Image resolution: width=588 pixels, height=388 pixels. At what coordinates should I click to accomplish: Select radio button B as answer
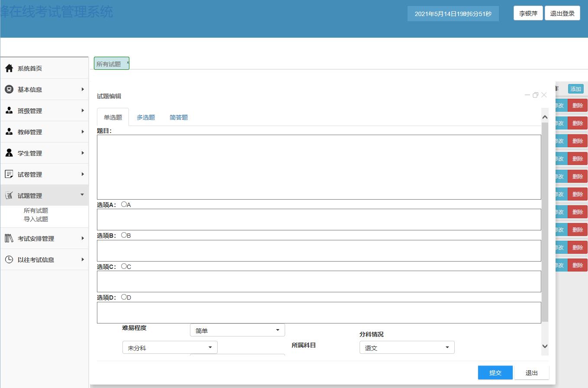click(x=124, y=235)
